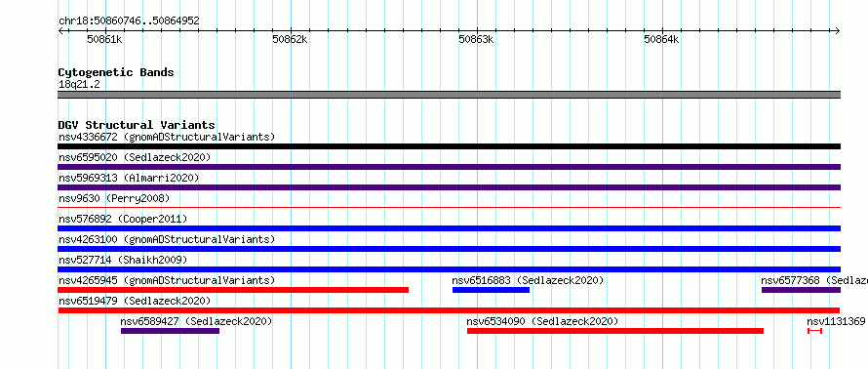Screen dimensions: 868x369
Task: Select the purple nsv6589427 bar
Action: click(x=170, y=331)
